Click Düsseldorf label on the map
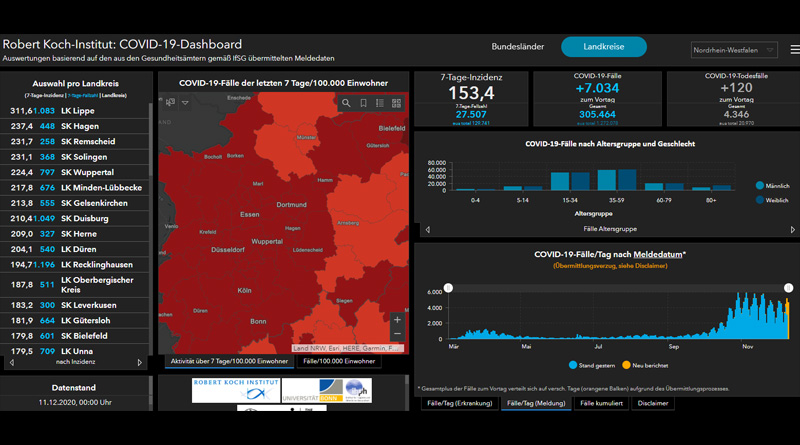 pyautogui.click(x=228, y=250)
